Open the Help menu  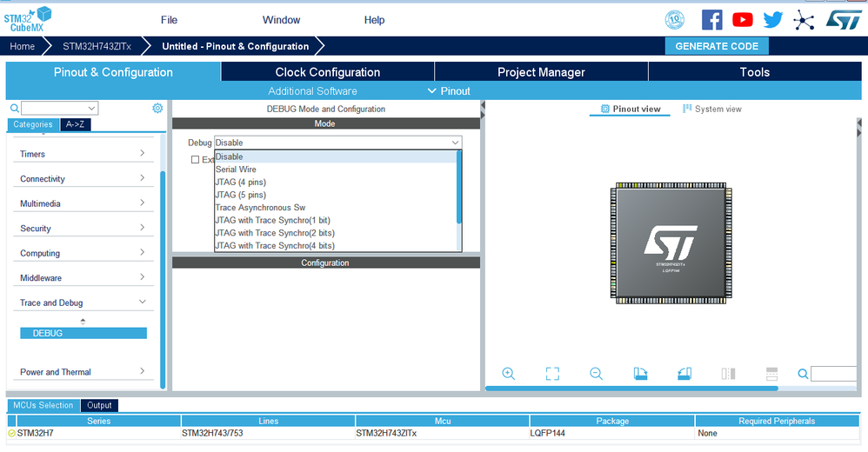pyautogui.click(x=374, y=20)
